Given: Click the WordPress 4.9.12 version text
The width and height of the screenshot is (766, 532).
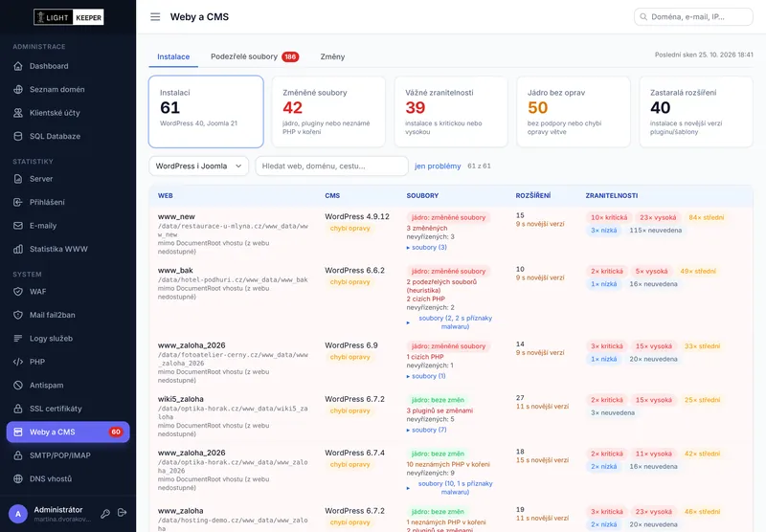Looking at the screenshot, I should (x=357, y=216).
